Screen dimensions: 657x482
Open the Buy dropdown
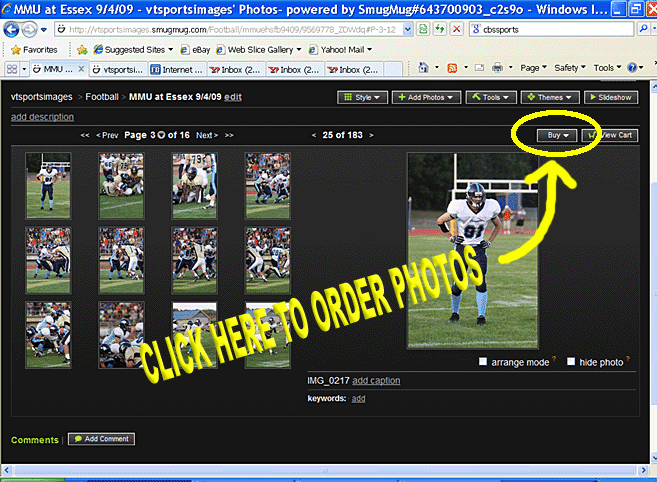[x=557, y=135]
